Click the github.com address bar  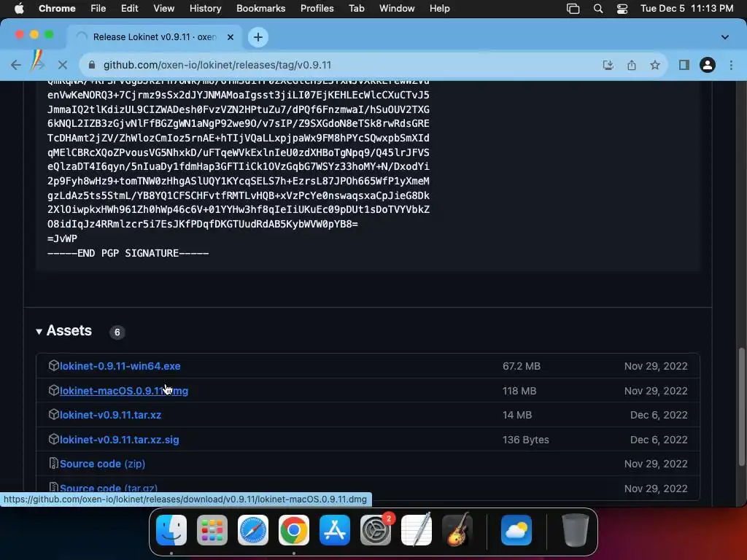217,65
